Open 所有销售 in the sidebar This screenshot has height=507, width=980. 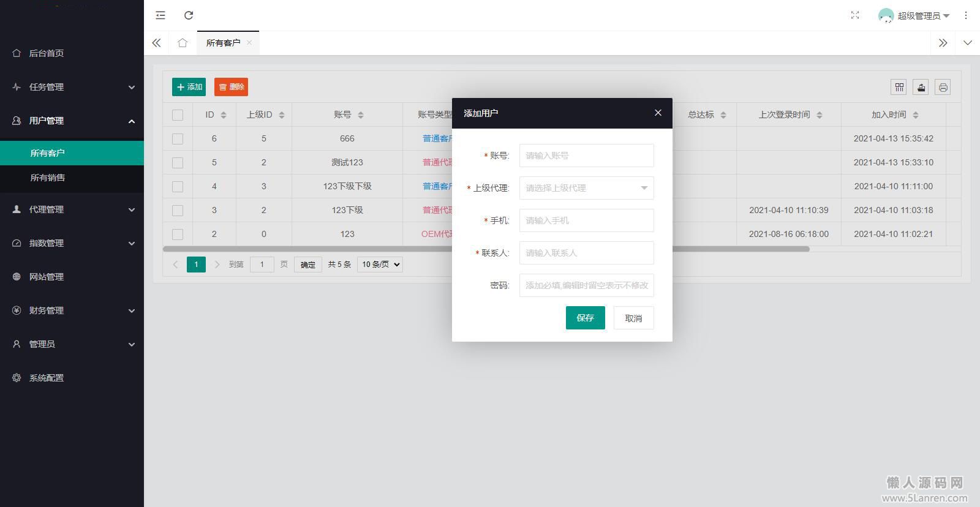point(48,178)
